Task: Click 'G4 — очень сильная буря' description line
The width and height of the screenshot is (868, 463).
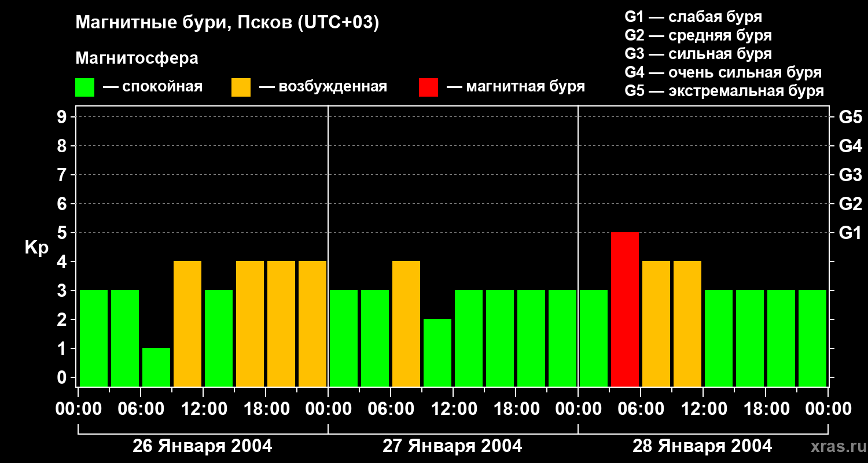Action: coord(723,72)
